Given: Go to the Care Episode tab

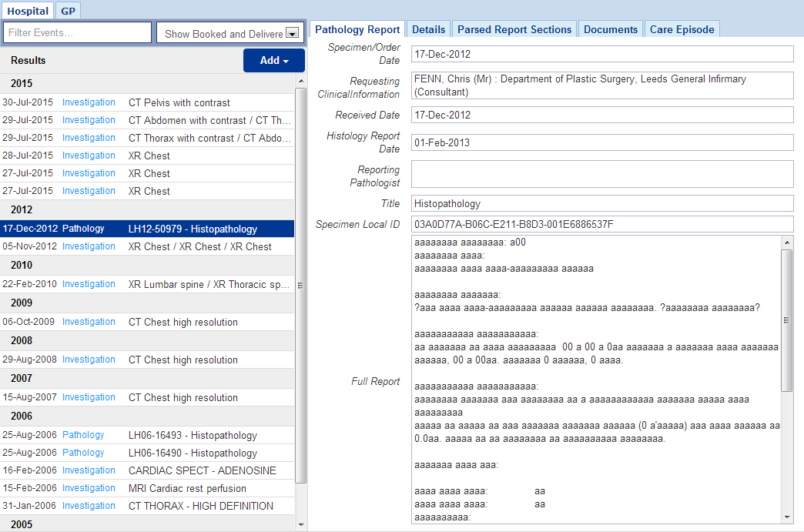Looking at the screenshot, I should 682,29.
